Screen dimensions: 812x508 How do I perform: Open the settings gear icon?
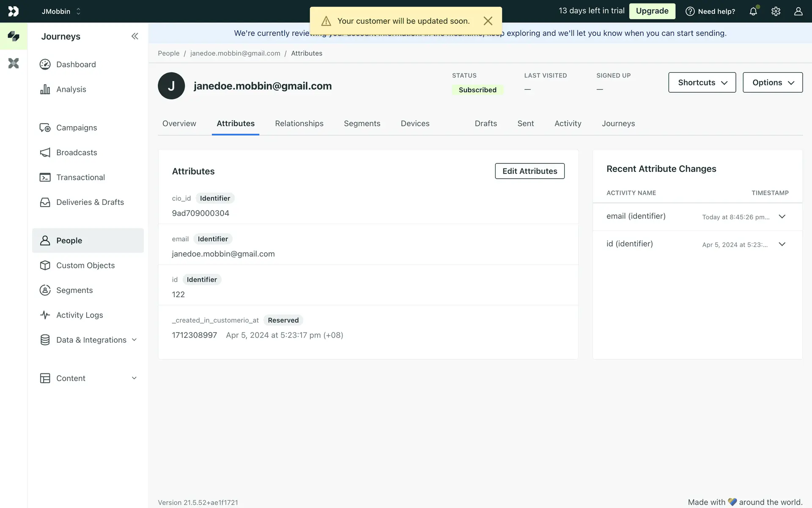[776, 11]
